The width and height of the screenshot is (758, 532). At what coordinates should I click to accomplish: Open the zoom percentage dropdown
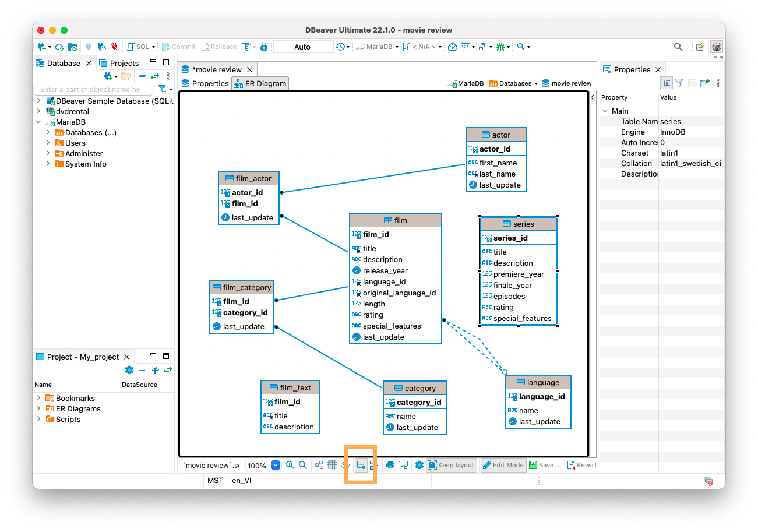pyautogui.click(x=276, y=465)
